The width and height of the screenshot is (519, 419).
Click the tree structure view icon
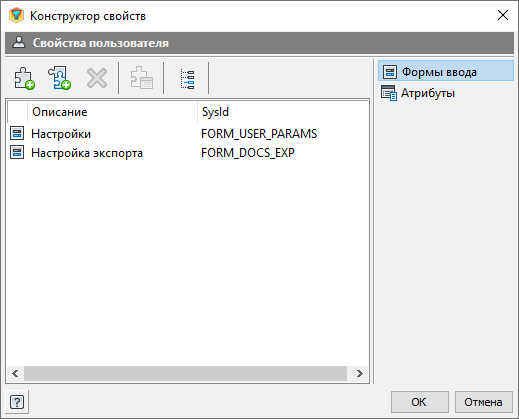pyautogui.click(x=187, y=79)
